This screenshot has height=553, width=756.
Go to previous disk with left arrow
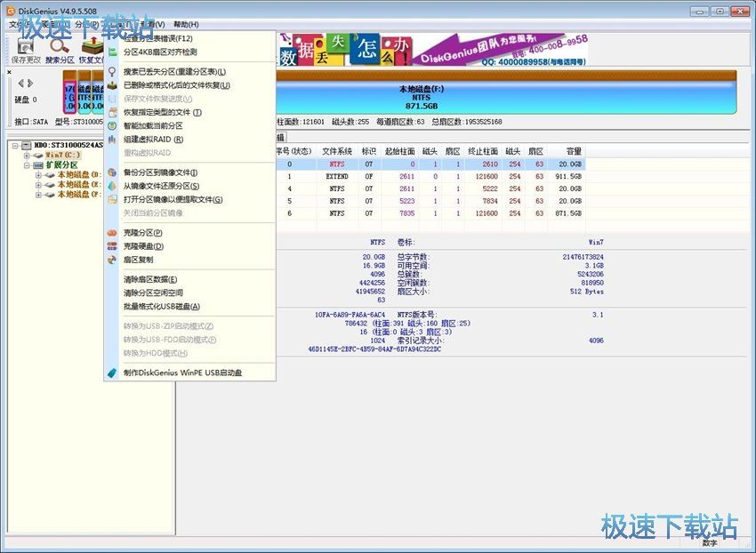point(21,83)
